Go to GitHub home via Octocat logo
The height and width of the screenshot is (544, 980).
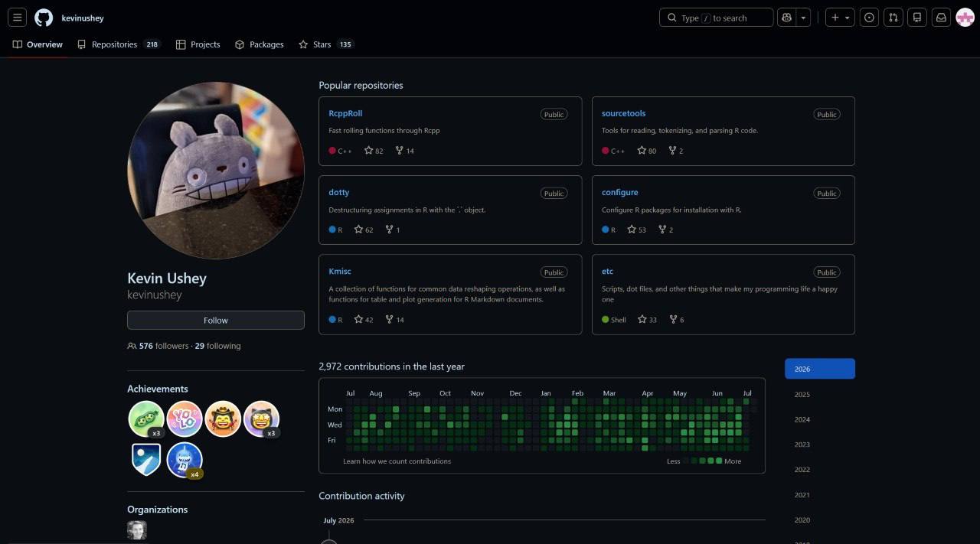pos(44,18)
